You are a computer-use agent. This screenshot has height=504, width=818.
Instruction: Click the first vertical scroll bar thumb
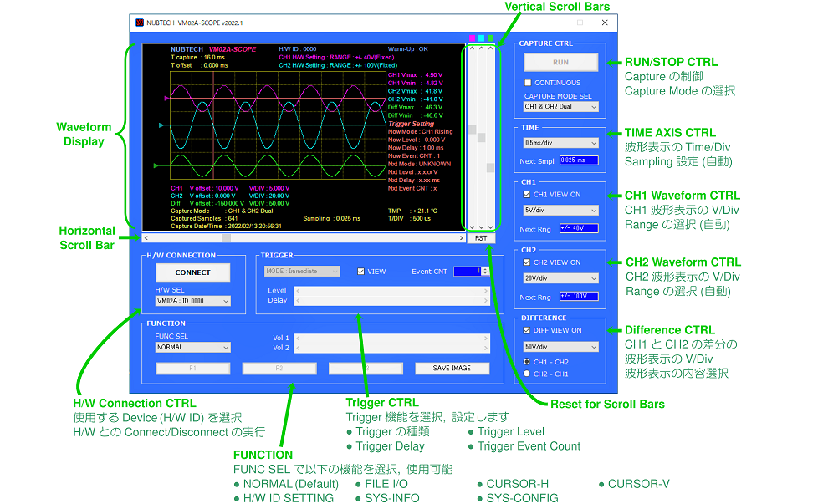tap(472, 130)
